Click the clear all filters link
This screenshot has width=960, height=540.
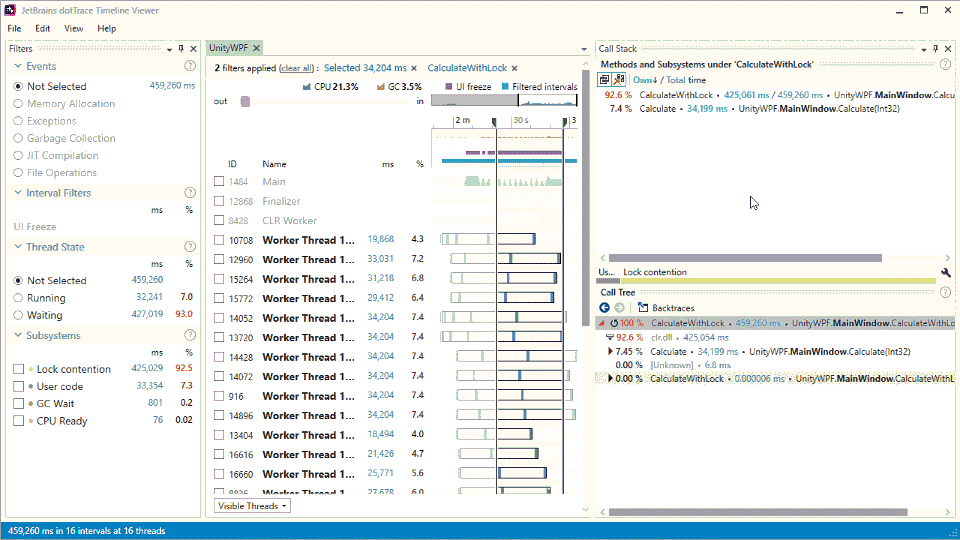click(x=296, y=68)
